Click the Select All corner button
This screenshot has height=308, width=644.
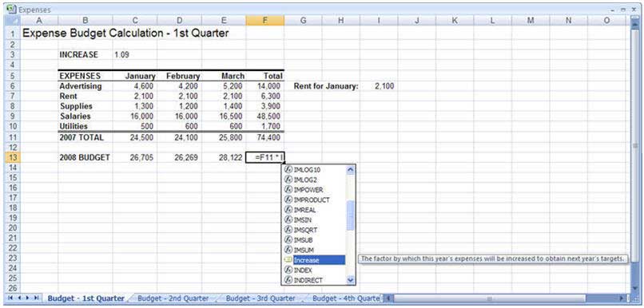click(x=12, y=21)
